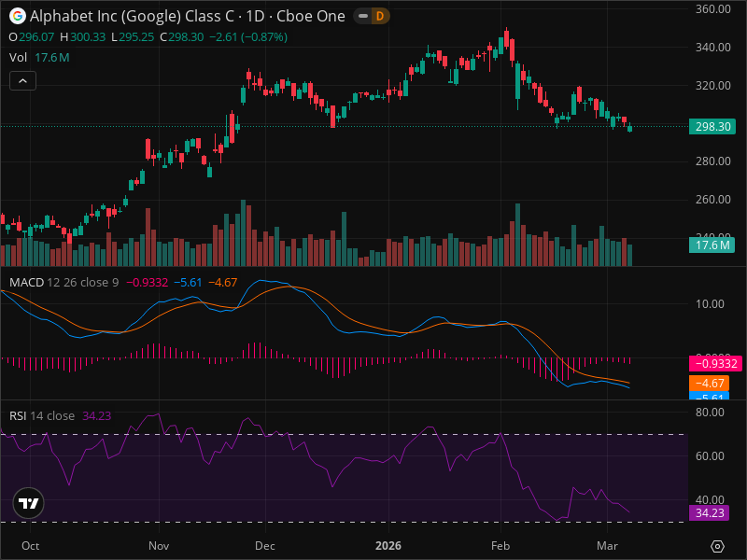
Task: Click the Google logo icon beside the title
Action: click(x=18, y=16)
